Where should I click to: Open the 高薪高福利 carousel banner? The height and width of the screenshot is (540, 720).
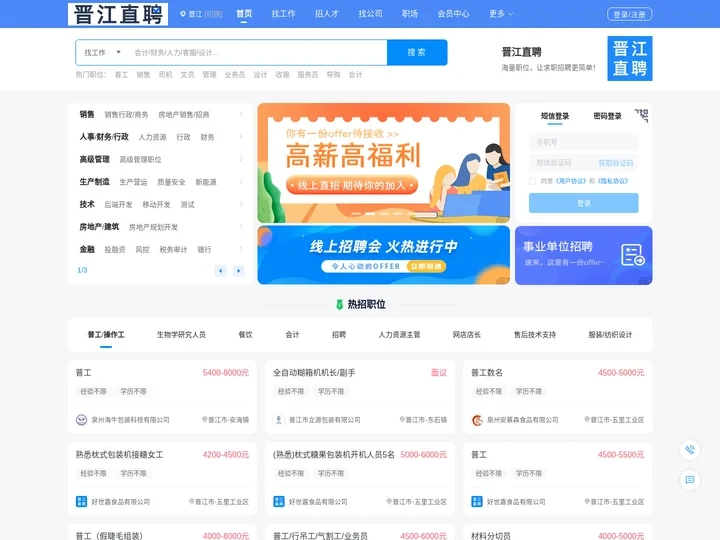[x=383, y=163]
